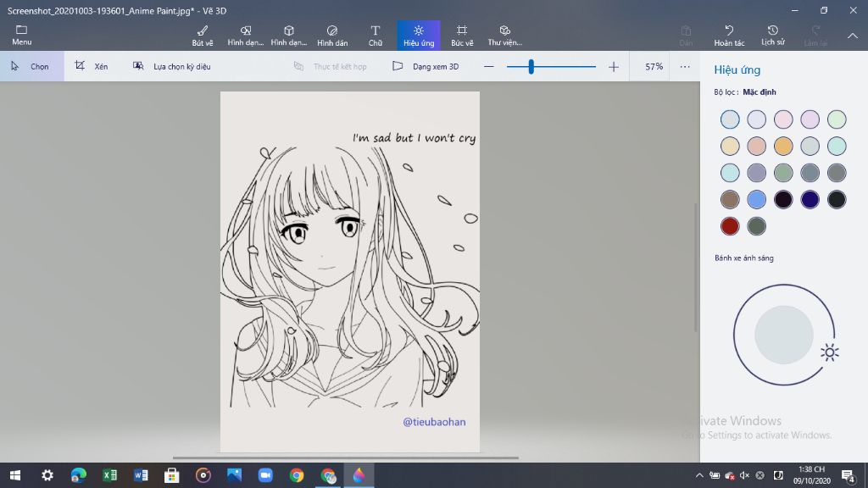The image size is (868, 488).
Task: Click the sun handle on light wheel
Action: 829,352
